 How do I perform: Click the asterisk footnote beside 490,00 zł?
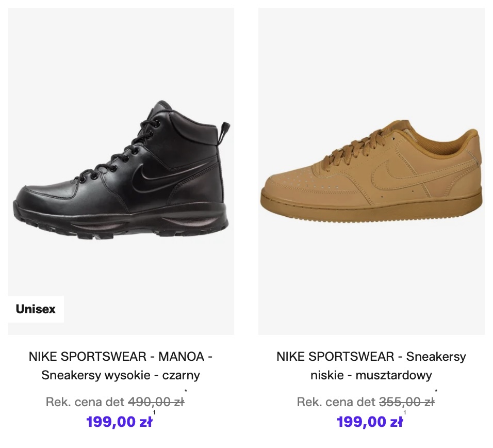[186, 392]
